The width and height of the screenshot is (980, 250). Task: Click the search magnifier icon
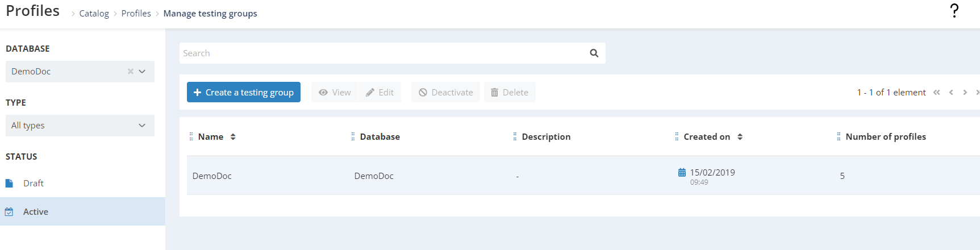594,53
